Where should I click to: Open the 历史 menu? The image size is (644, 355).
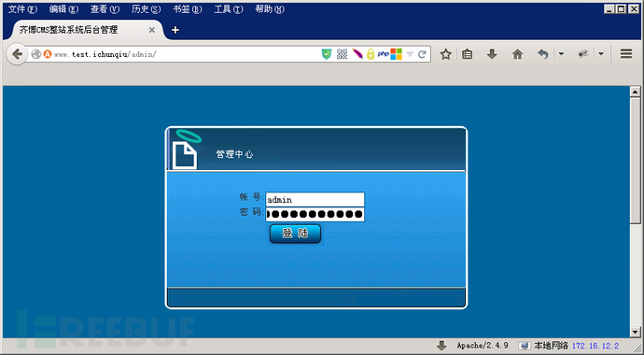[146, 9]
